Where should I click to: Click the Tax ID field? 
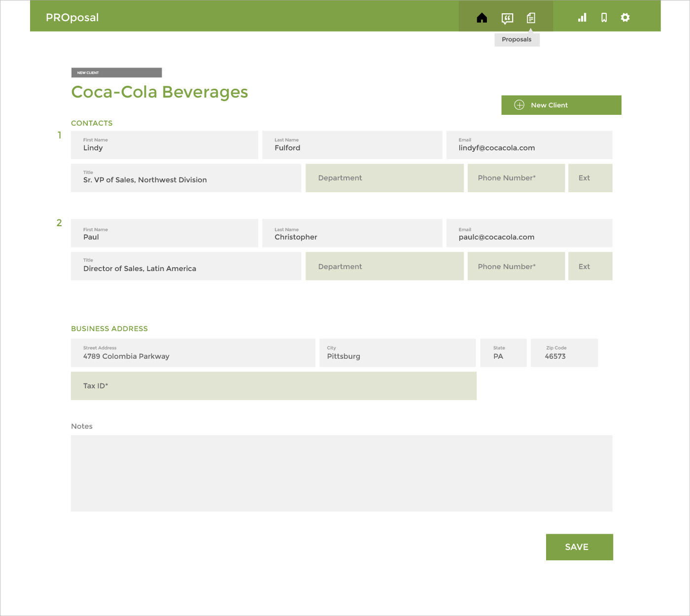(274, 386)
